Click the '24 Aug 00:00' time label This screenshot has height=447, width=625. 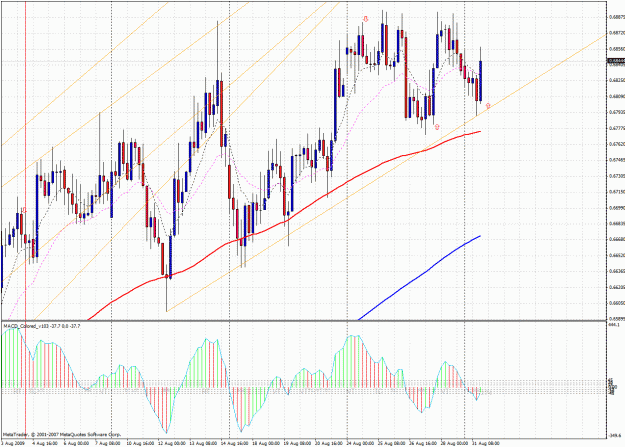point(360,443)
